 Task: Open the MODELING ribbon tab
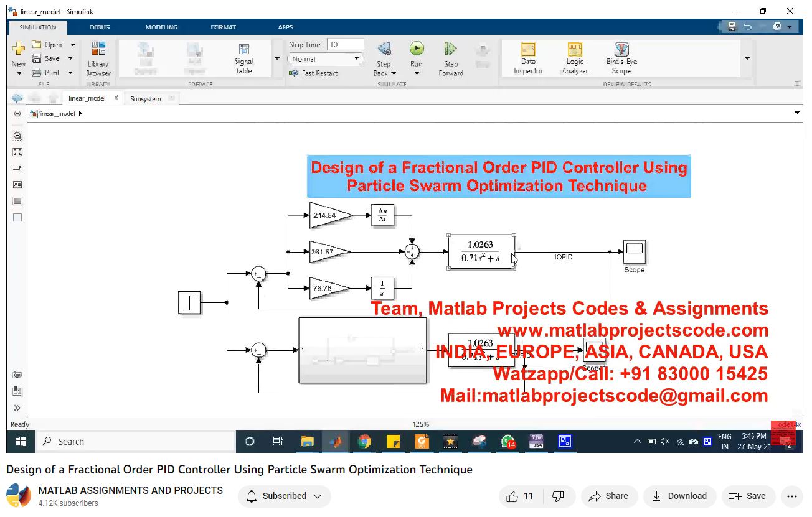pos(161,27)
